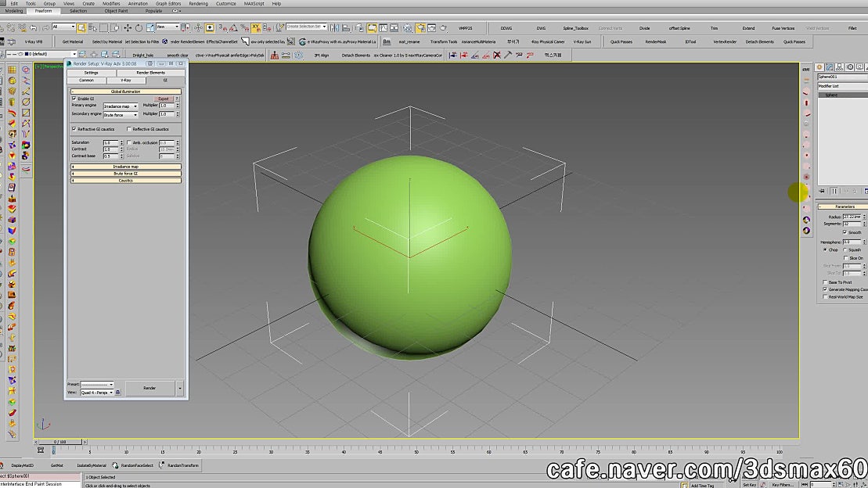This screenshot has width=868, height=488.
Task: Increase the Multiplier value with its spinner
Action: point(178,105)
